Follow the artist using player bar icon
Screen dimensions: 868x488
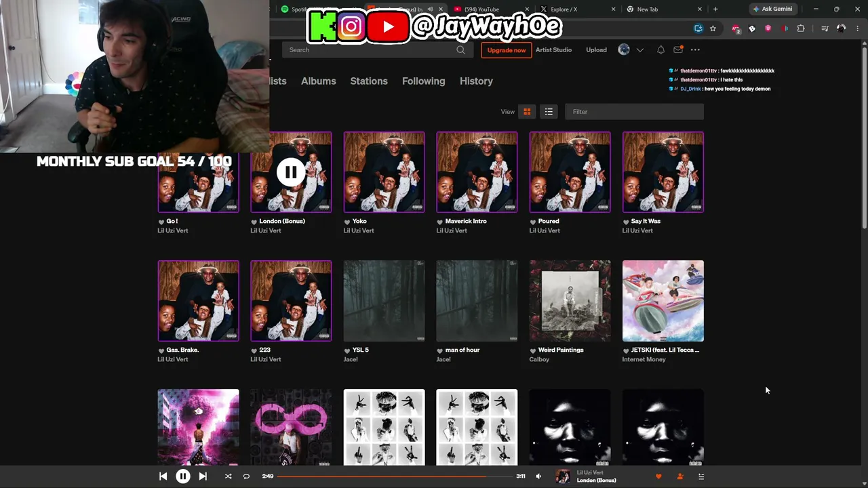(x=680, y=476)
